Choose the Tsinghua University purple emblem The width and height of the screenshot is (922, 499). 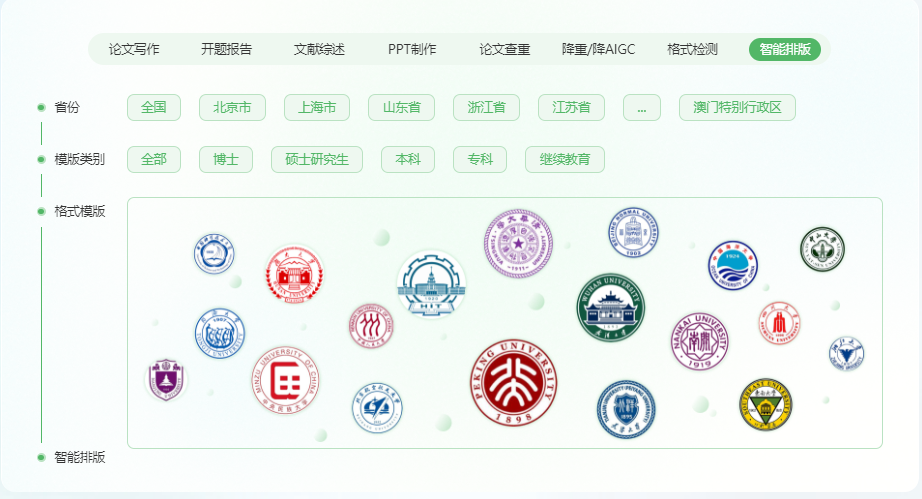pyautogui.click(x=518, y=243)
